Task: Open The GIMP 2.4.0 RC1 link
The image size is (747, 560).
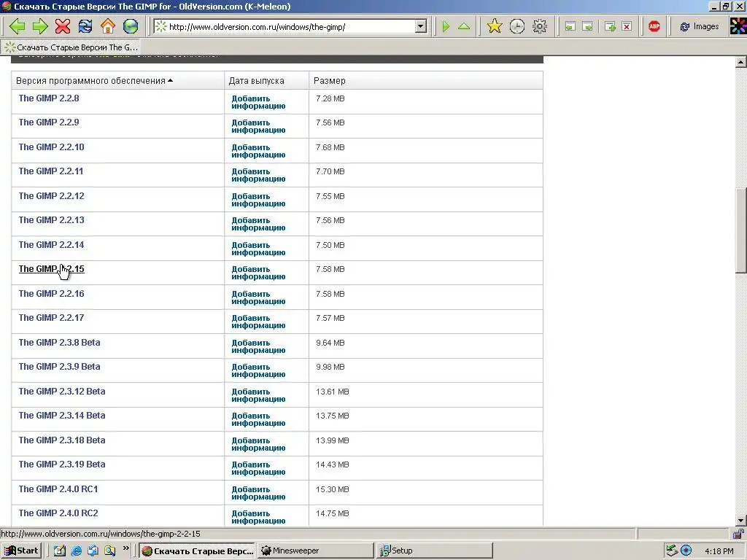Action: pyautogui.click(x=58, y=489)
